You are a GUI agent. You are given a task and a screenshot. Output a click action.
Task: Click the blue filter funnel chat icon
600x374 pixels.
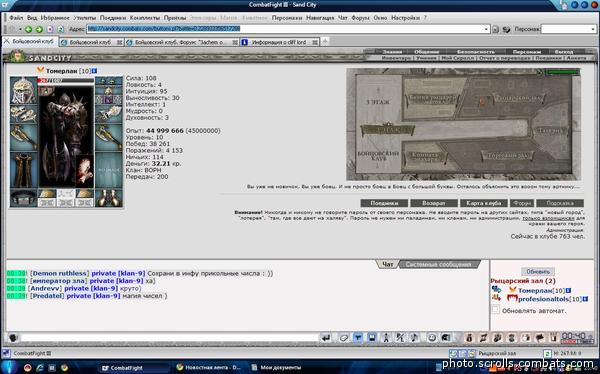coord(358,338)
